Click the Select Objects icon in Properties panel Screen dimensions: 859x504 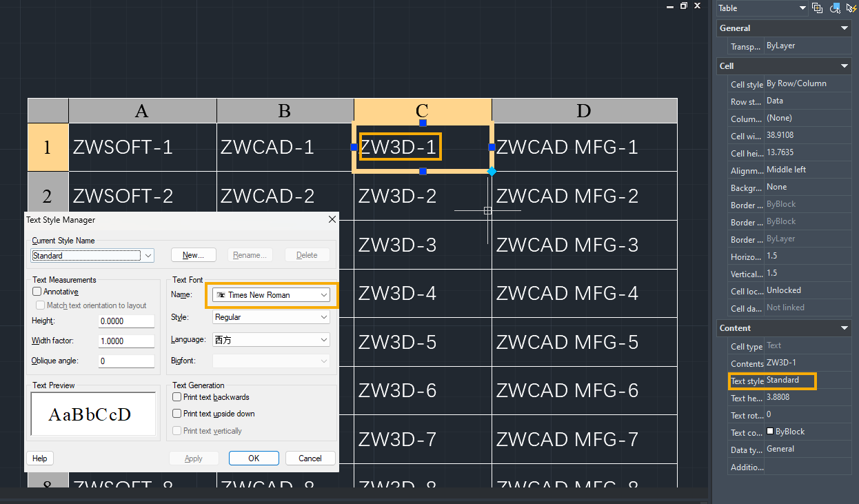(835, 8)
